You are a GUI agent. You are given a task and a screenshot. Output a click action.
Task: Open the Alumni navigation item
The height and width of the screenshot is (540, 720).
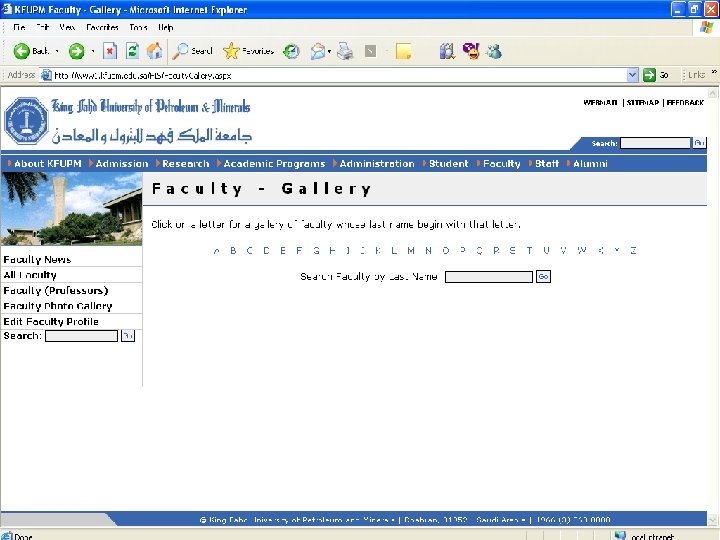point(590,163)
